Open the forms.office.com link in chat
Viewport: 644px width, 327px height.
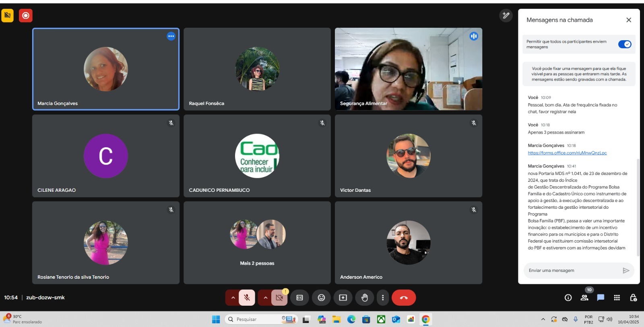click(x=567, y=153)
